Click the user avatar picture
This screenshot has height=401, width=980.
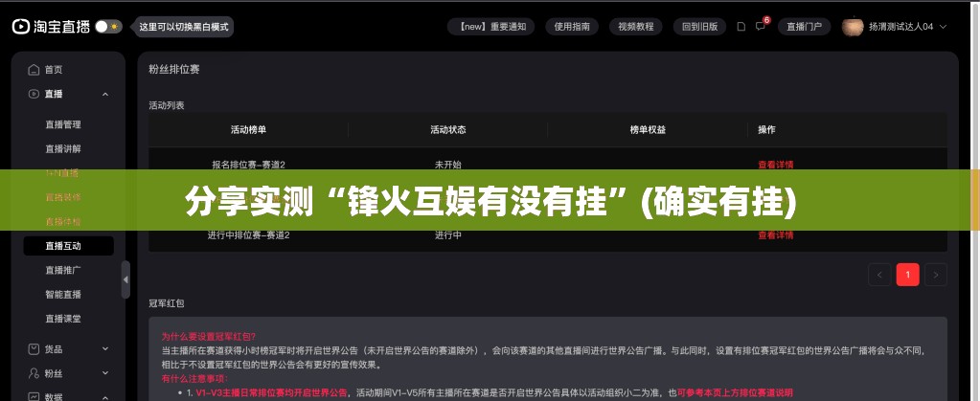853,27
